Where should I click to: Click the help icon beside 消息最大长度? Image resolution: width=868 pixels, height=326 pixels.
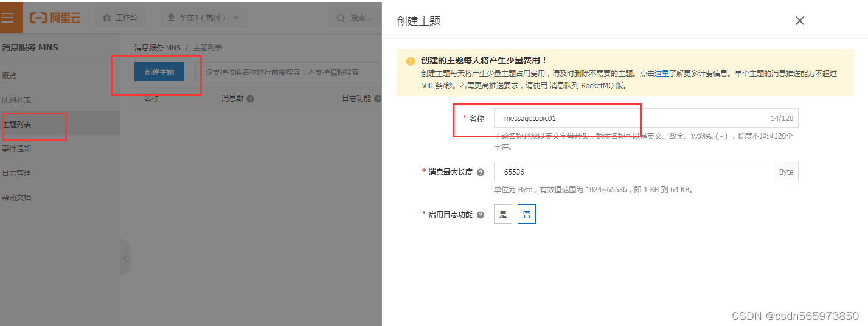click(481, 172)
